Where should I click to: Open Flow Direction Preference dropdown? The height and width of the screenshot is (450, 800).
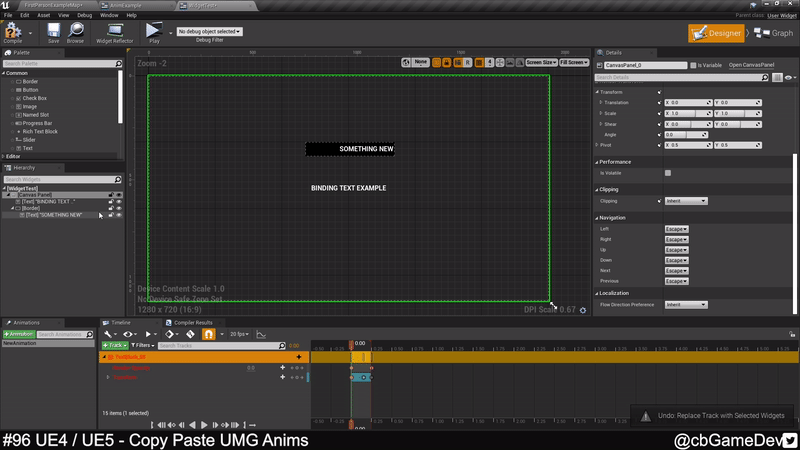coord(686,305)
